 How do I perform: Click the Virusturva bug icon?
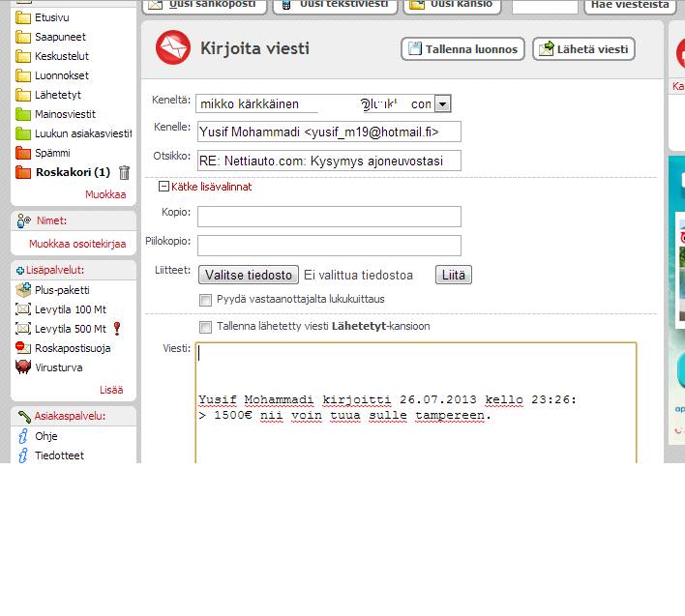point(23,367)
